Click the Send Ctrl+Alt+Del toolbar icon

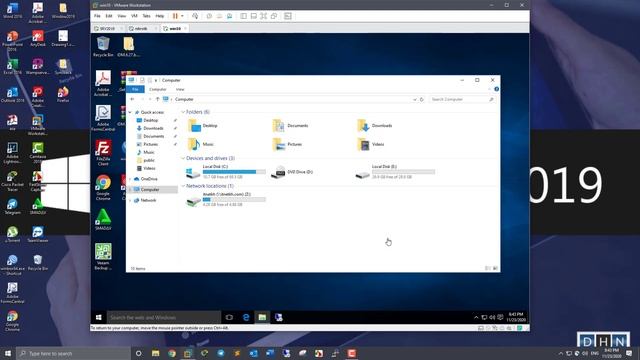(x=195, y=16)
